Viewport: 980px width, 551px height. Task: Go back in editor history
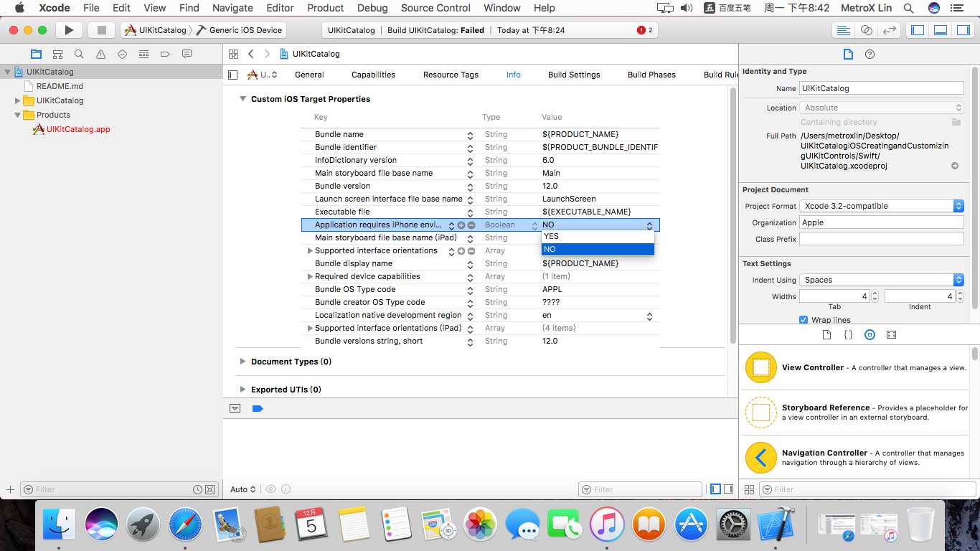tap(251, 54)
